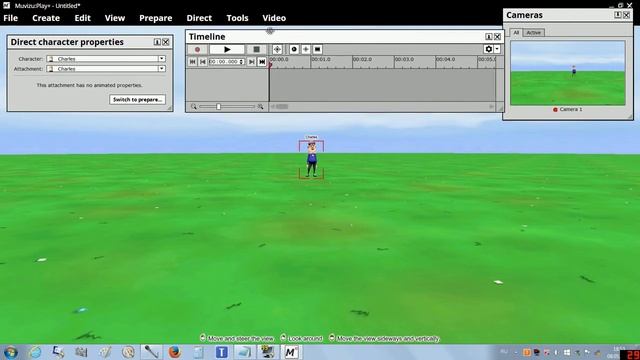Play the timeline animation
Image resolution: width=640 pixels, height=360 pixels.
click(227, 49)
